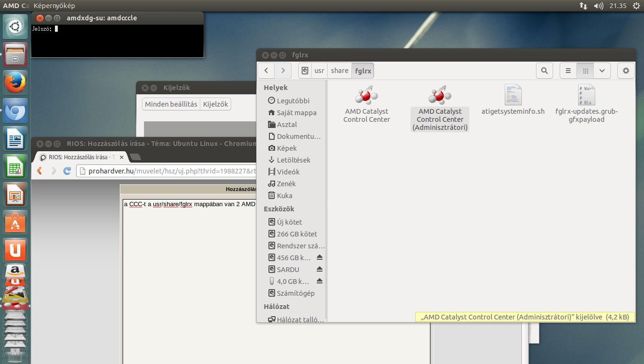Open LibreOffice Writer from the launcher
644x364 pixels.
15,139
